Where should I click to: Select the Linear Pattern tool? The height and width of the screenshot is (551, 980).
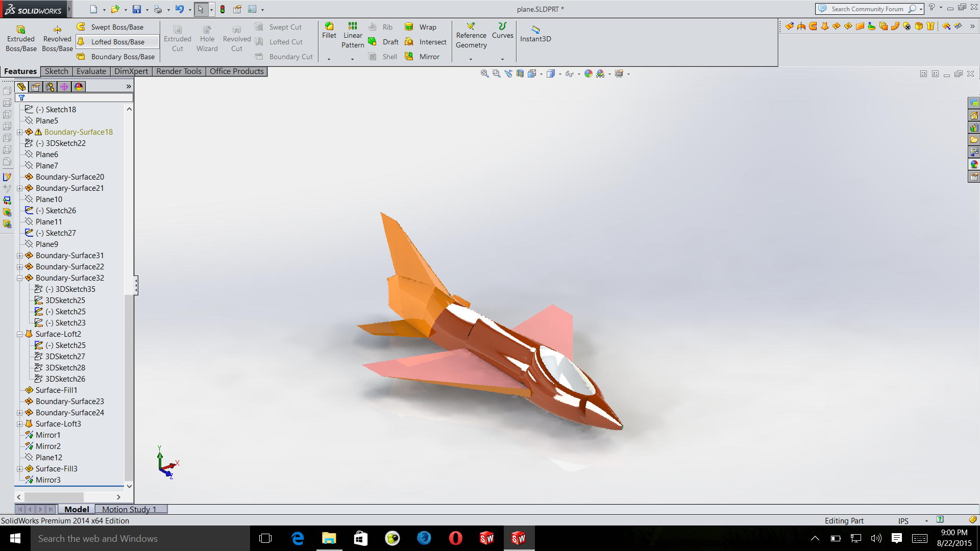353,35
